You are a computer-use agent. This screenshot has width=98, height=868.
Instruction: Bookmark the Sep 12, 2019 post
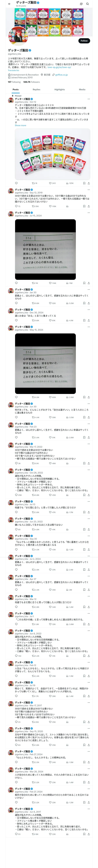[84, 206]
